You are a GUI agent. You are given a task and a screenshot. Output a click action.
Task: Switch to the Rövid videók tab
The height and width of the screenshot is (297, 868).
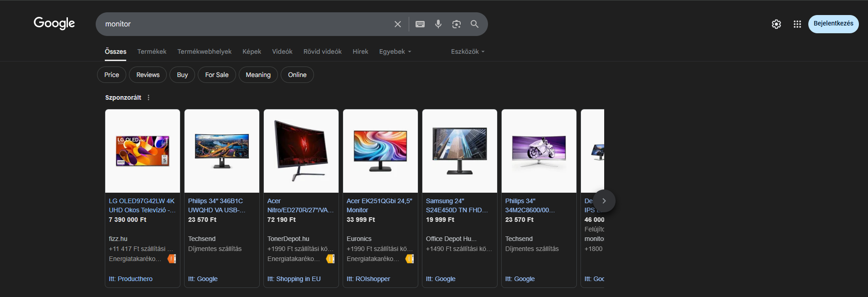[323, 51]
